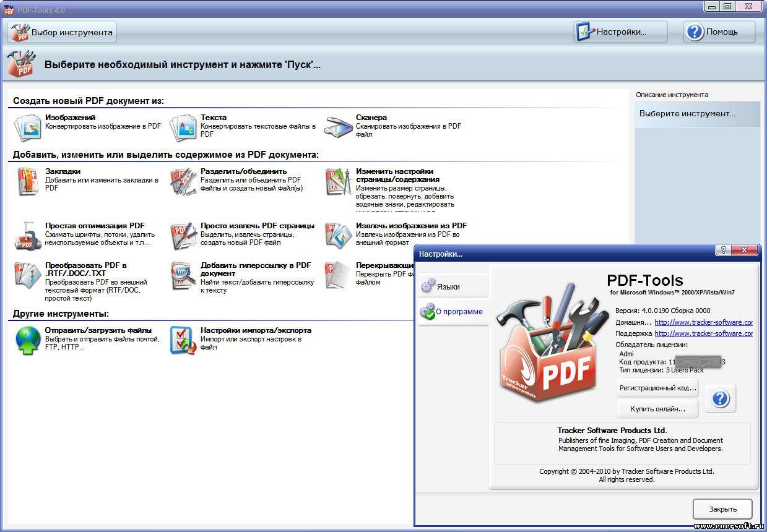Screen dimensions: 767x532
Task: Select the Текста text-to-PDF icon
Action: tap(183, 126)
